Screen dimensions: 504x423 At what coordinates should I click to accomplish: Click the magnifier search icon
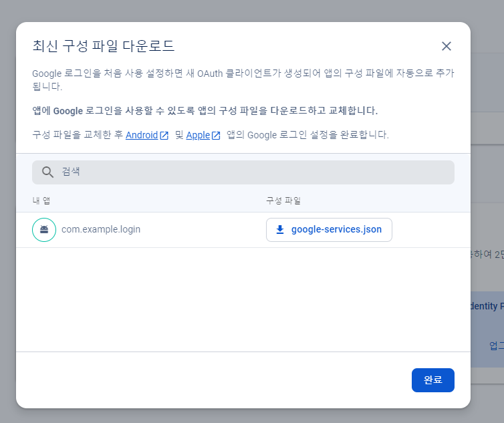47,172
